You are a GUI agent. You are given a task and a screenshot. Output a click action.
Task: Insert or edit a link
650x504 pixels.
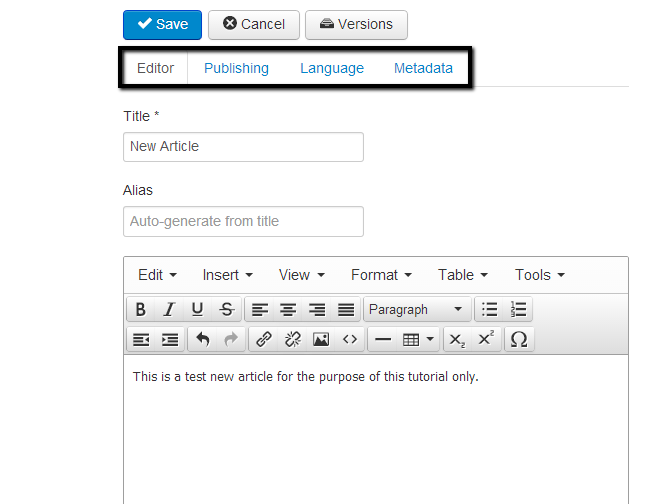[263, 339]
